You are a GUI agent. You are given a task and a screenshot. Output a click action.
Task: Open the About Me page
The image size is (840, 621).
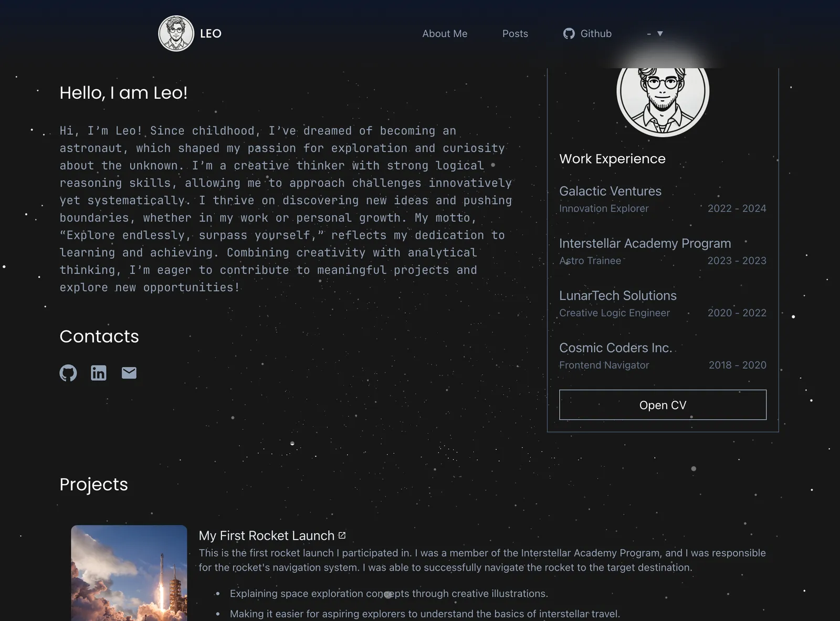pos(445,34)
